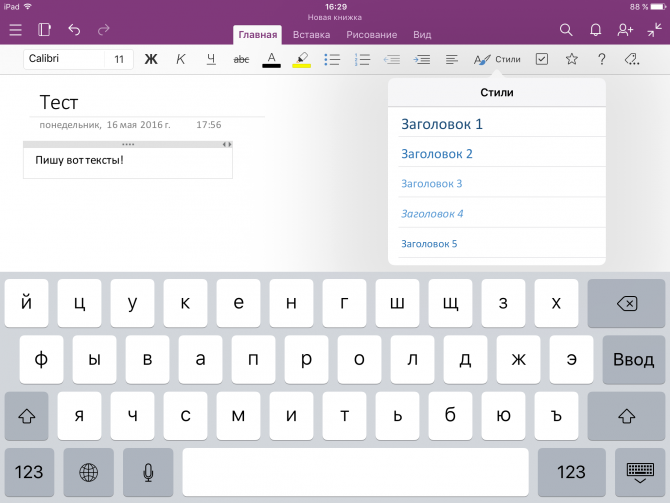Pick the black font color button

click(271, 59)
